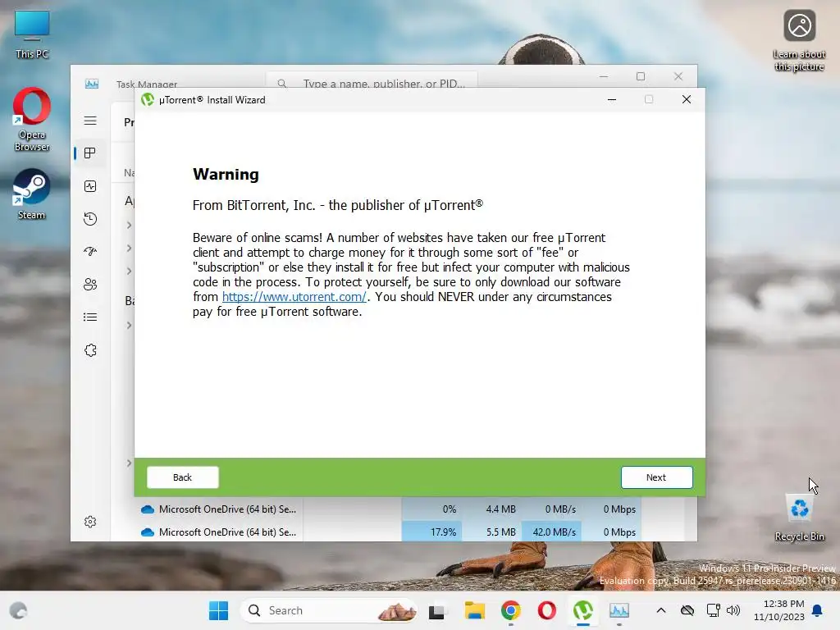Click the Back button in Install Wizard

(x=182, y=477)
